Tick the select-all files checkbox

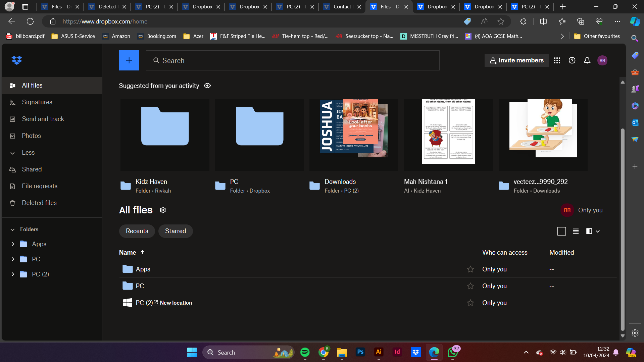(x=561, y=231)
